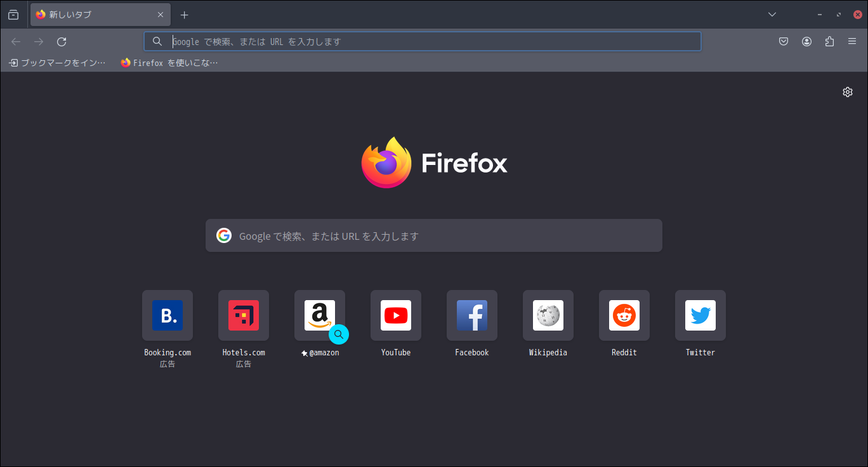
Task: Select the 新しいタブ tab
Action: [100, 15]
